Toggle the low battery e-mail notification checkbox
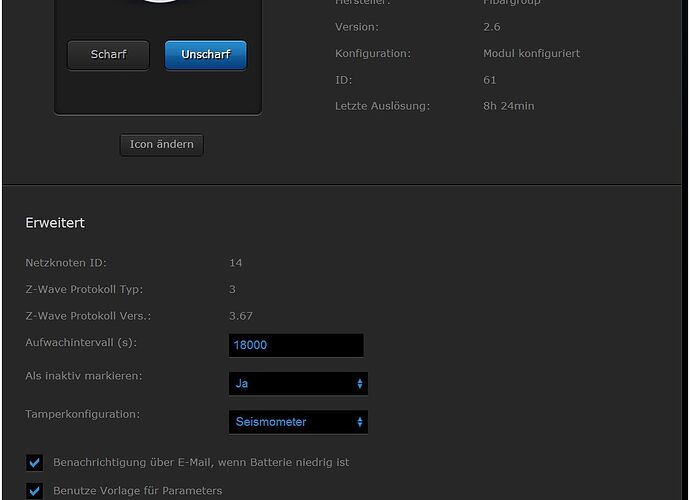This screenshot has height=500, width=690. (x=35, y=463)
